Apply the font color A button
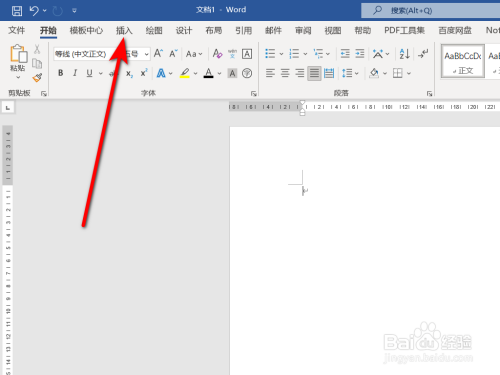The height and width of the screenshot is (375, 500). (x=209, y=73)
